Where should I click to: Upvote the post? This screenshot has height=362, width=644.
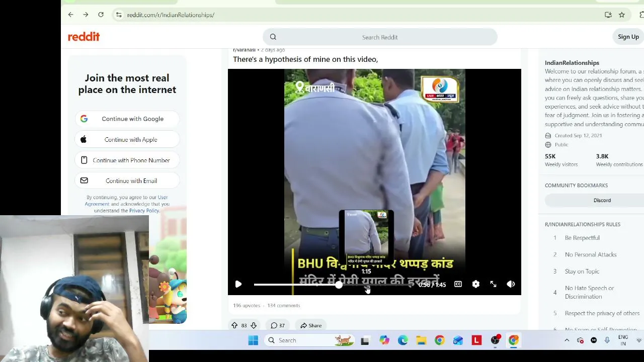[234, 325]
